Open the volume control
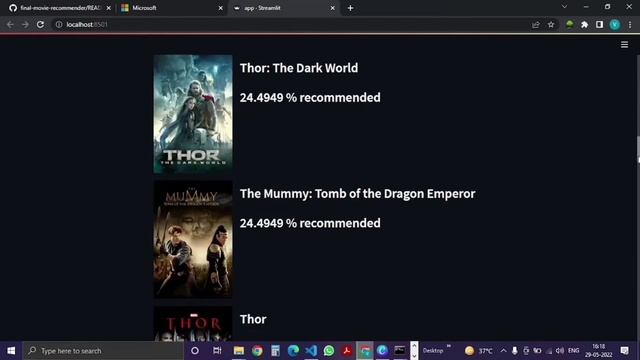Screen dimensions: 640x360 click(560, 351)
